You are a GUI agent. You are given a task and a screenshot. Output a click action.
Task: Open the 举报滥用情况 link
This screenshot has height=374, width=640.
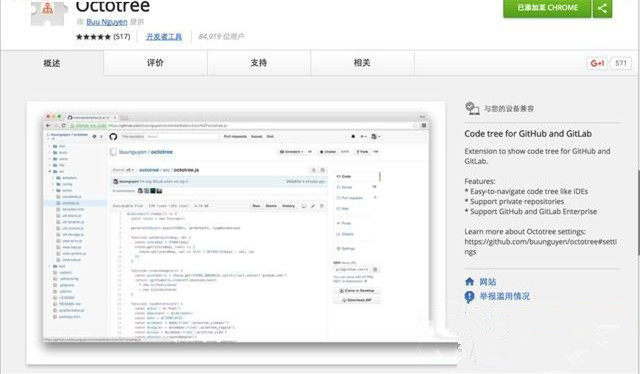click(x=504, y=296)
